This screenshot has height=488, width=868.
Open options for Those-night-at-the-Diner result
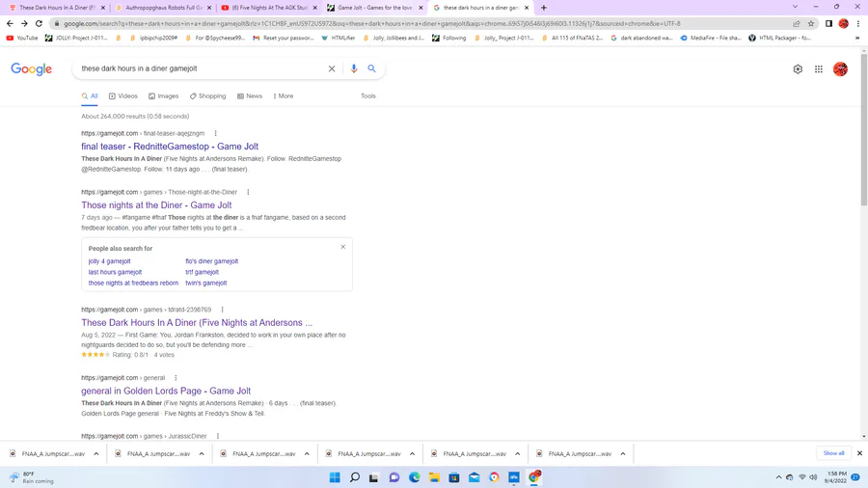[x=248, y=192]
